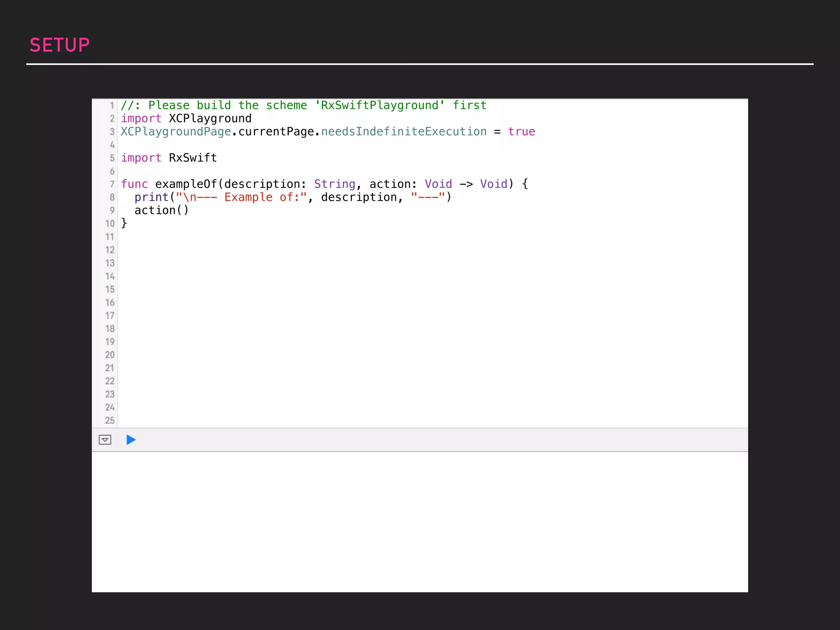Toggle the debug area hide/show icon
The image size is (840, 630).
pos(105,440)
